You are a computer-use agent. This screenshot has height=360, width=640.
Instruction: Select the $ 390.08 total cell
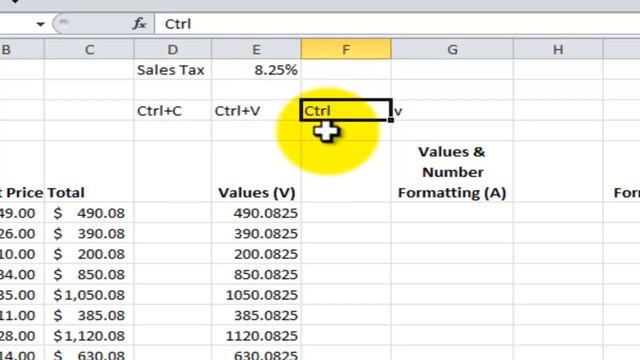(x=89, y=233)
